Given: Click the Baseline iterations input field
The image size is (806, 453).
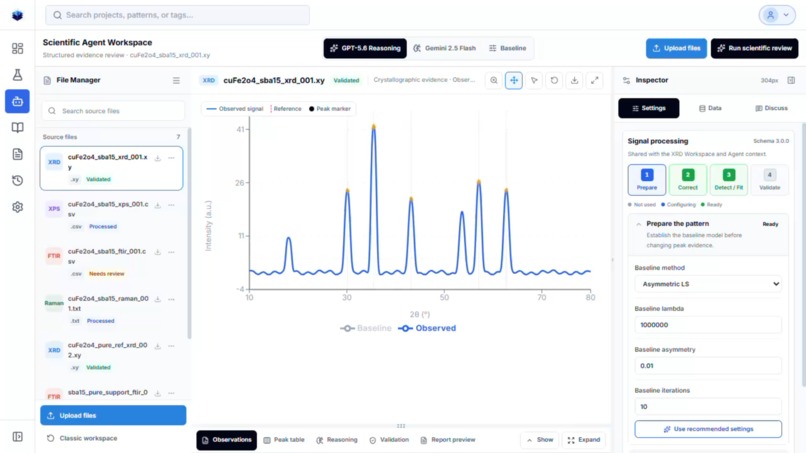Looking at the screenshot, I should pos(708,407).
